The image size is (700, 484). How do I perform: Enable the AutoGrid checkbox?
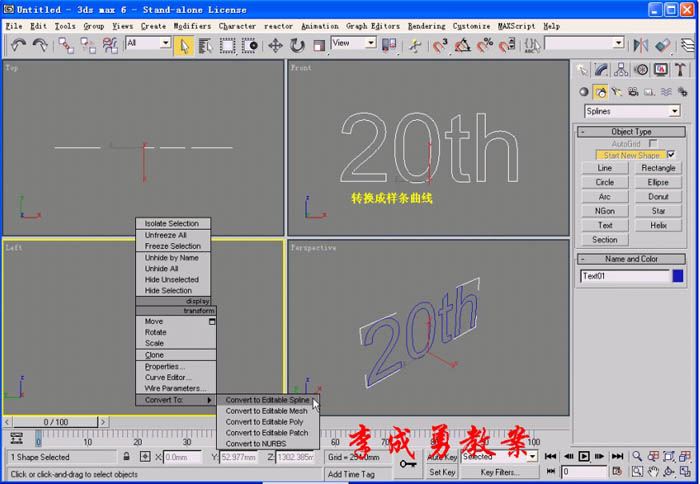coord(653,143)
